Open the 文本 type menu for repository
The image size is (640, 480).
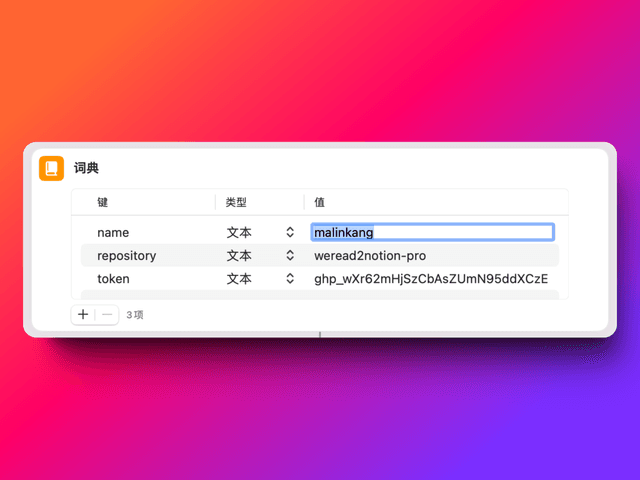pos(239,256)
